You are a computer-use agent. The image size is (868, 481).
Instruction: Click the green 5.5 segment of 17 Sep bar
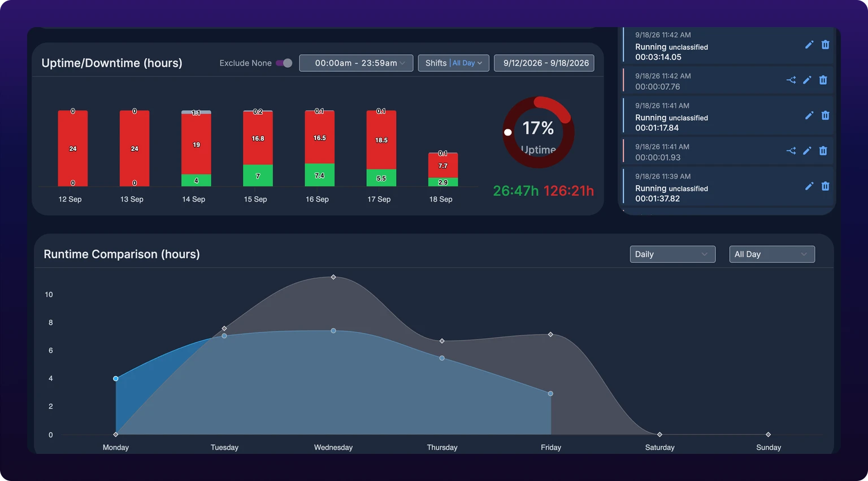coord(381,178)
